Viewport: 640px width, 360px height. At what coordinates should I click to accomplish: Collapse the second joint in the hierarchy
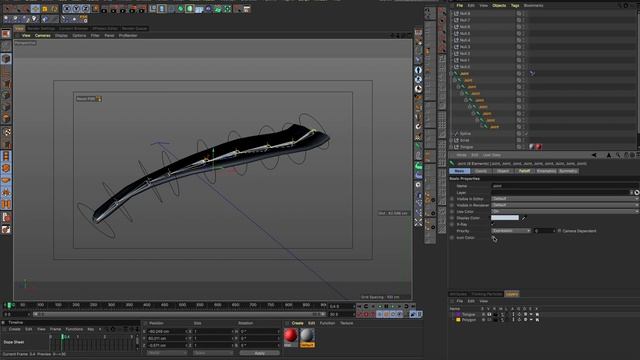click(455, 80)
